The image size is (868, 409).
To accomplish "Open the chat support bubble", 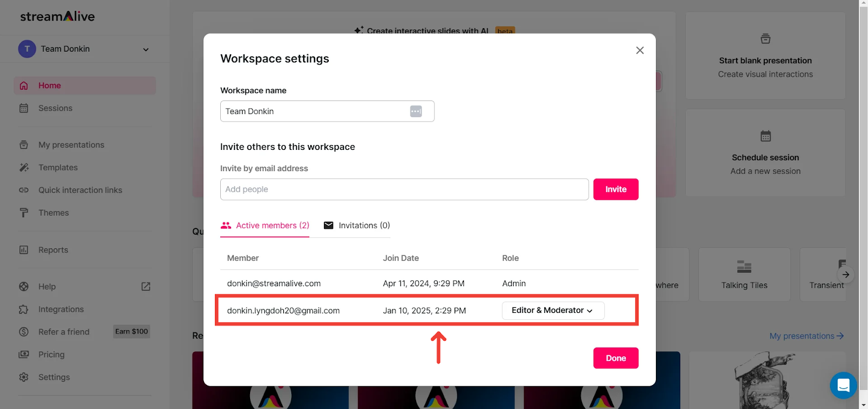I will [x=843, y=385].
